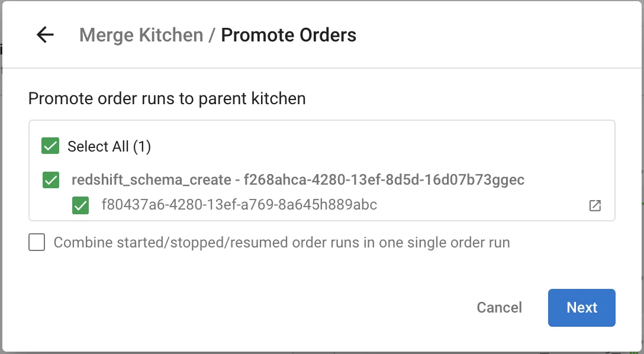Toggle the Select All checkbox
Image resolution: width=644 pixels, height=354 pixels.
point(50,146)
